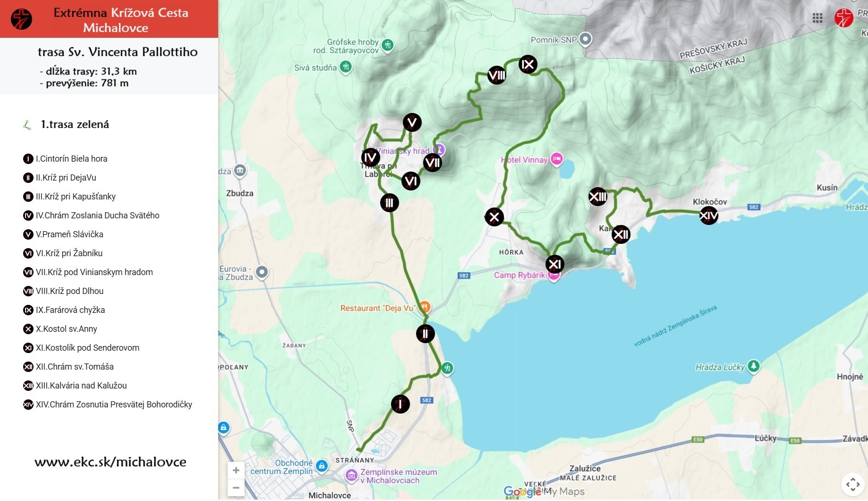
Task: Select station I marker near Stráňany
Action: pos(400,404)
